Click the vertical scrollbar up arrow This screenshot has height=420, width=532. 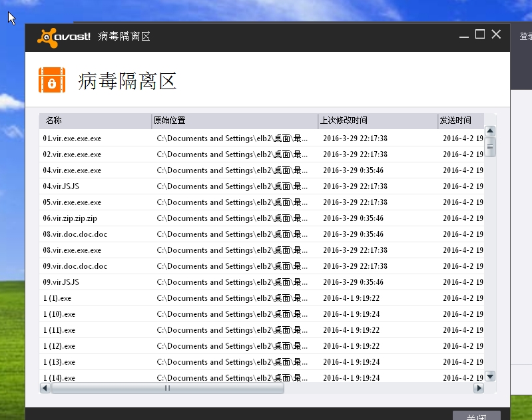(x=490, y=132)
